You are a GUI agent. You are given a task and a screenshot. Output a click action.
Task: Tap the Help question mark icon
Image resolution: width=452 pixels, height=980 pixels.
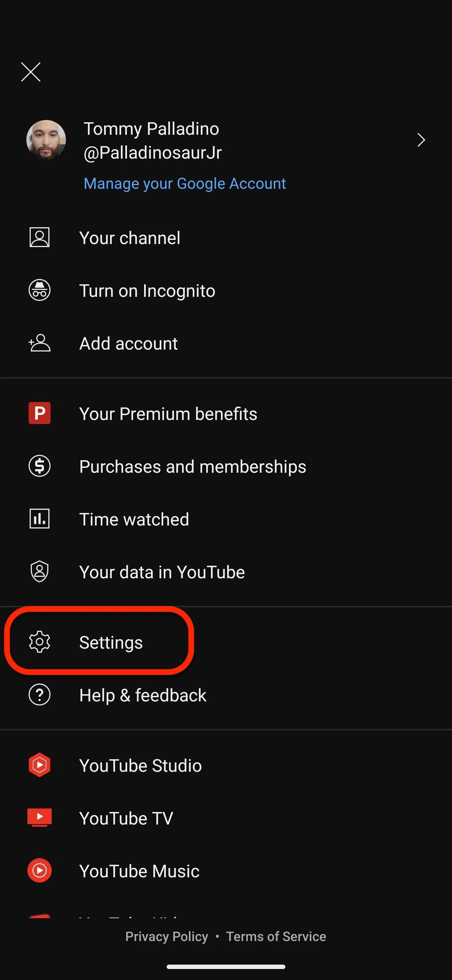(40, 695)
